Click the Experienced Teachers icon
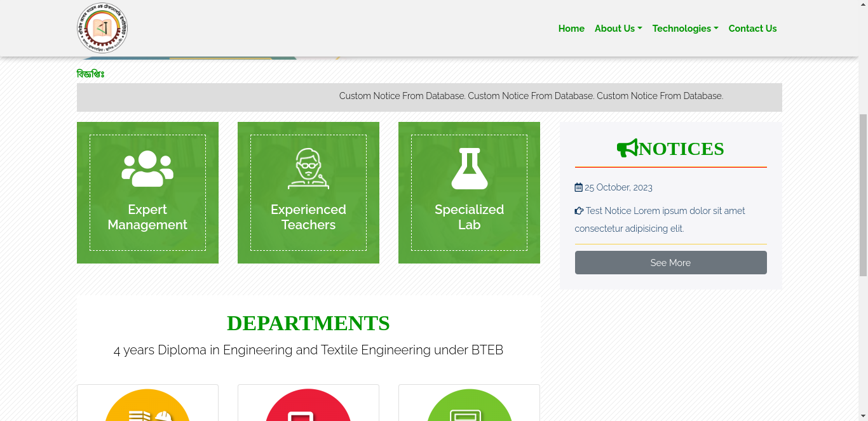Screen dimensions: 868x421 click(x=308, y=168)
